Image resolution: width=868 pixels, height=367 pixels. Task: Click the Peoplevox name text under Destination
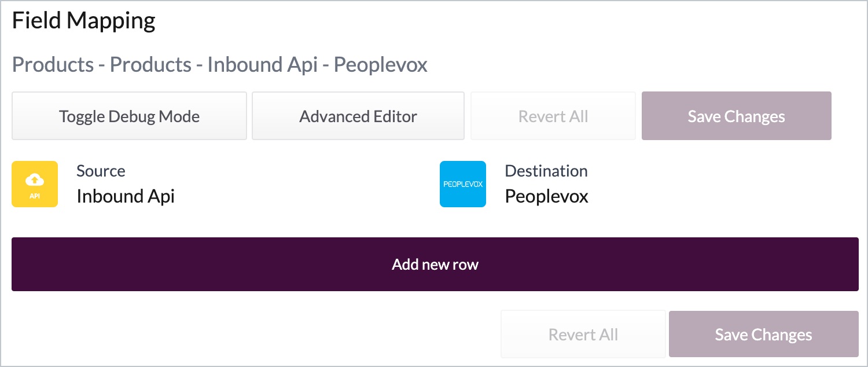click(x=547, y=197)
